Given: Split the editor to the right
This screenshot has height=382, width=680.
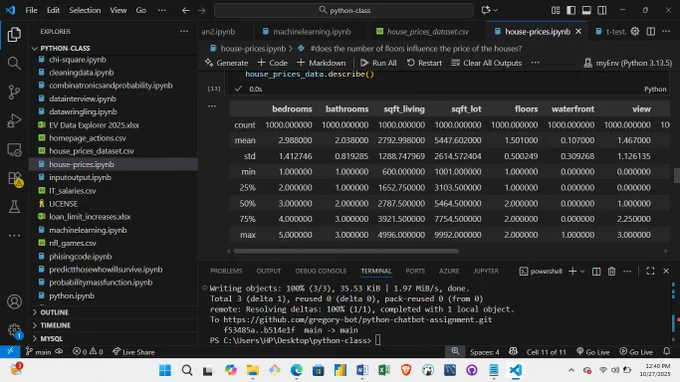Looking at the screenshot, I should pos(651,31).
